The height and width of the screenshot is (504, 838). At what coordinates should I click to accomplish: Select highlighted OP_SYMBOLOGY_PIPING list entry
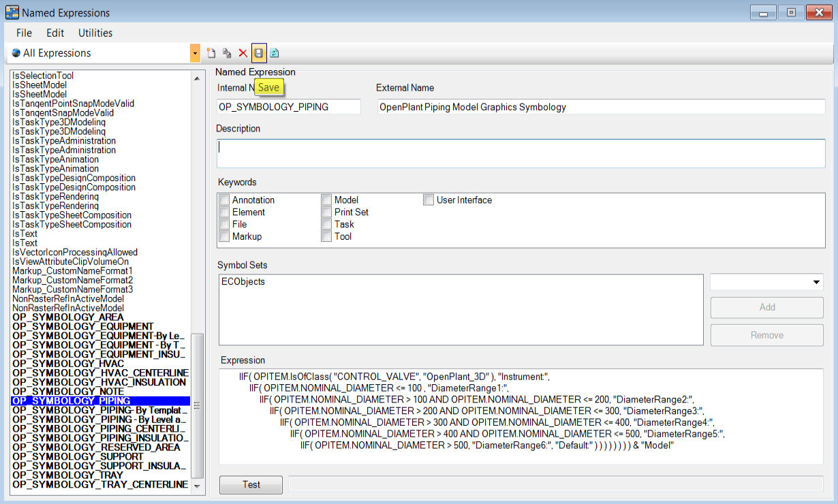pos(100,401)
